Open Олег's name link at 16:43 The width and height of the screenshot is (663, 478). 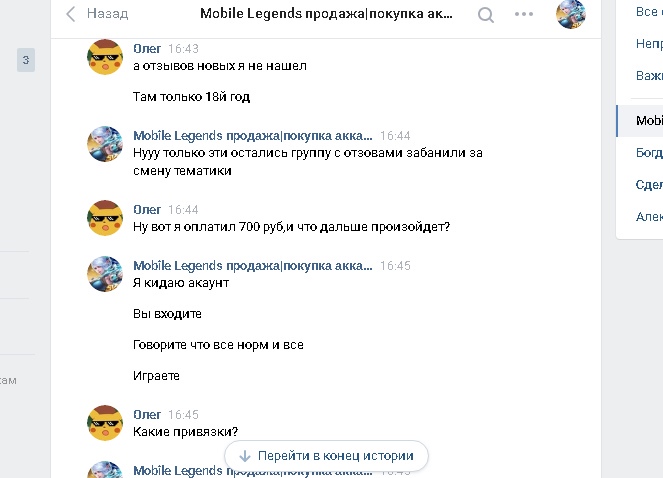(x=147, y=49)
